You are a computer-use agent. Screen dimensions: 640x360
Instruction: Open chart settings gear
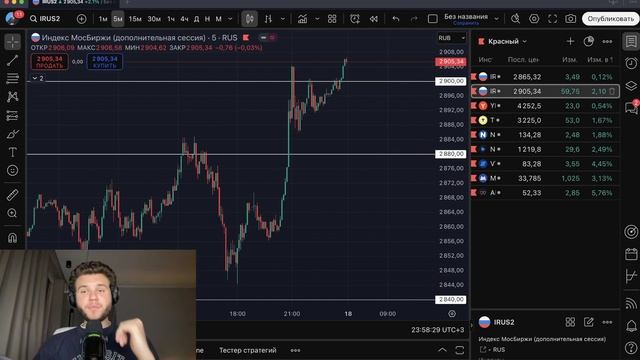pos(534,19)
